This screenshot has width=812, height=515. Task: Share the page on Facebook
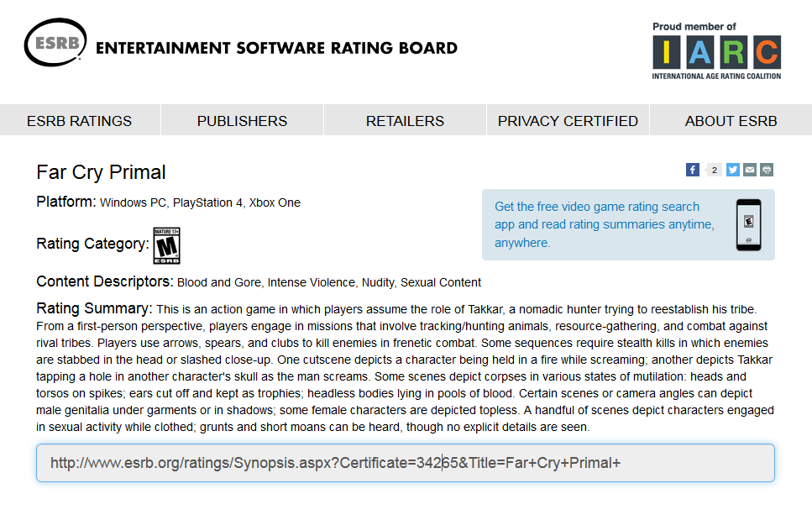click(693, 170)
